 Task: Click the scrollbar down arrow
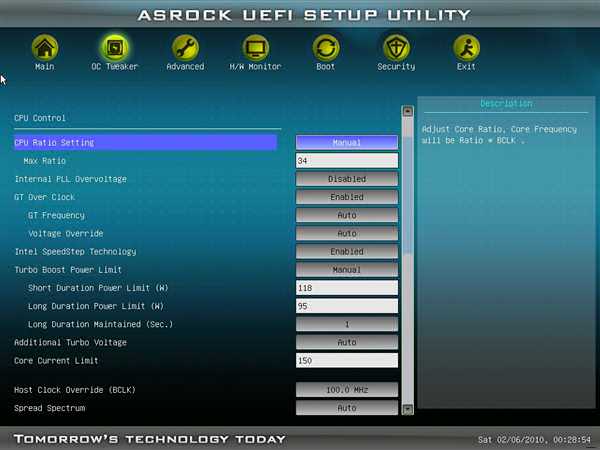coord(408,409)
